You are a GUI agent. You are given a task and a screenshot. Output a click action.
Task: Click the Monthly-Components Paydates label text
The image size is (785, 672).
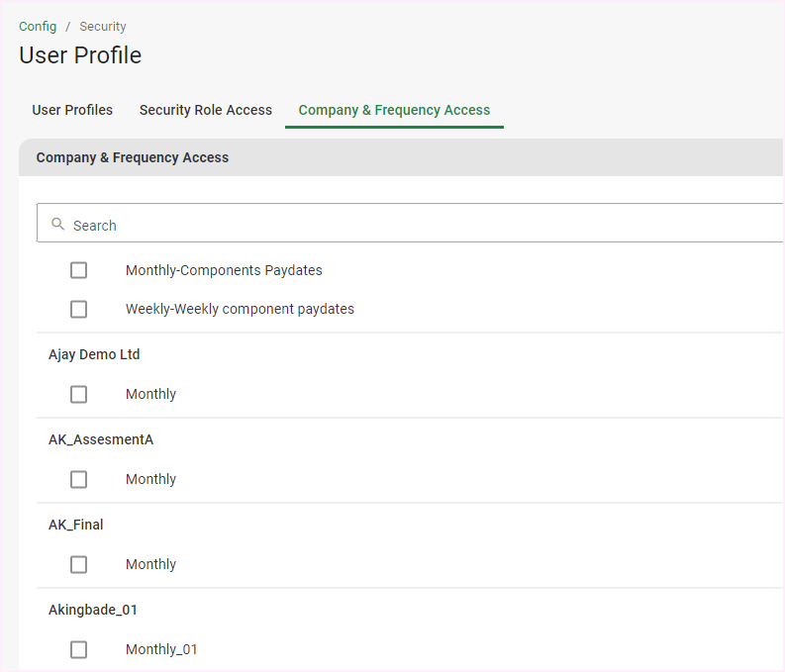(x=224, y=270)
